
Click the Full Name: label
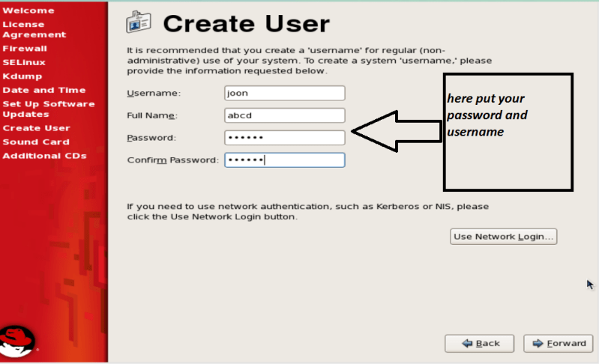click(x=152, y=115)
